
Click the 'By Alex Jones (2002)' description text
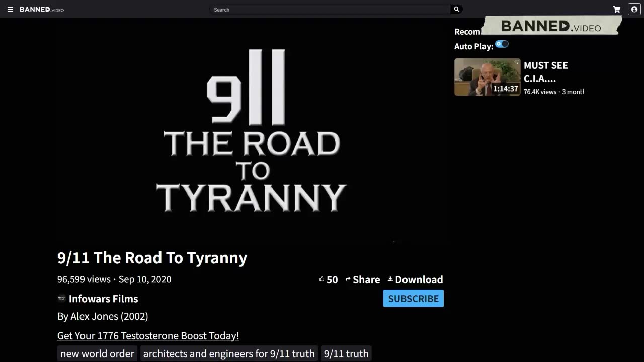tap(103, 316)
